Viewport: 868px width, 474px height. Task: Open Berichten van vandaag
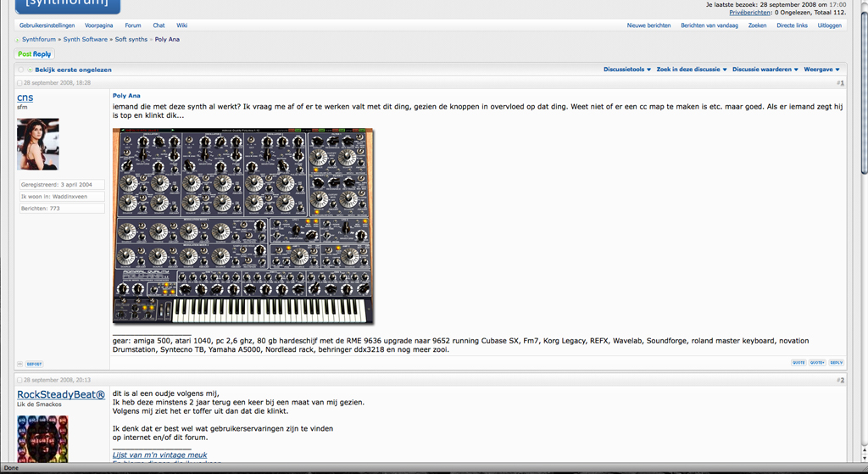[x=709, y=25]
